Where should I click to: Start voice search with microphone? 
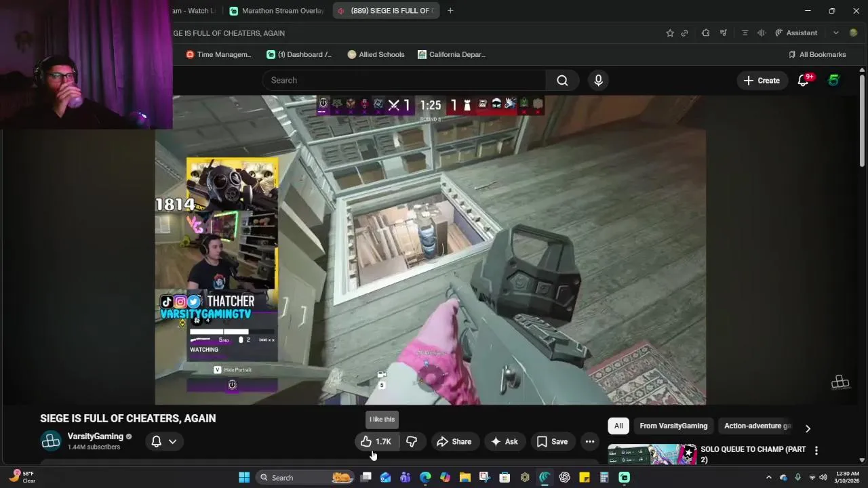598,80
